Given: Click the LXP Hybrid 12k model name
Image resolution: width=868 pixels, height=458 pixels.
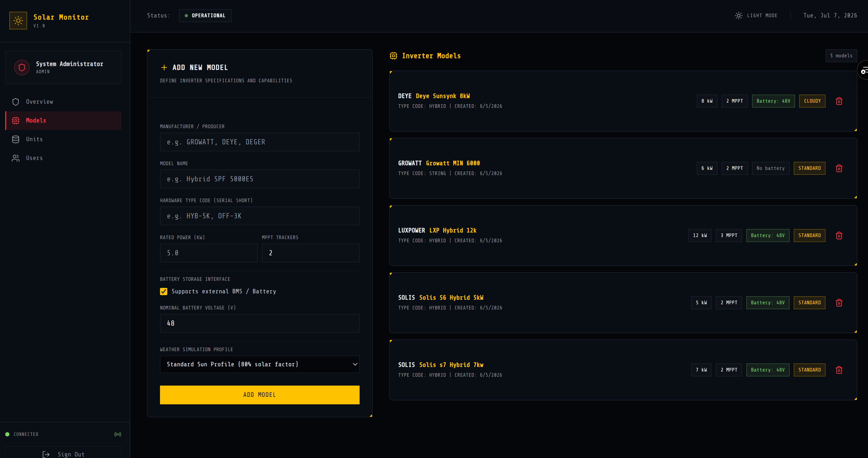Looking at the screenshot, I should [x=453, y=230].
